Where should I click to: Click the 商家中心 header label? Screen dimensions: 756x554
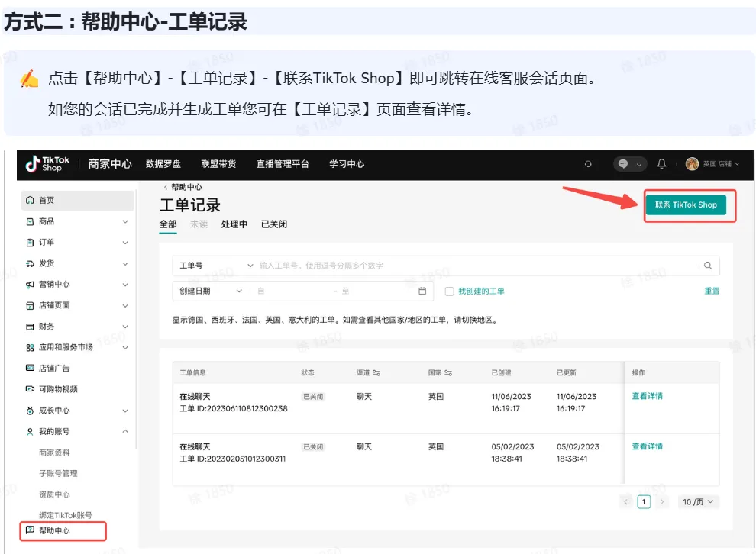point(110,164)
